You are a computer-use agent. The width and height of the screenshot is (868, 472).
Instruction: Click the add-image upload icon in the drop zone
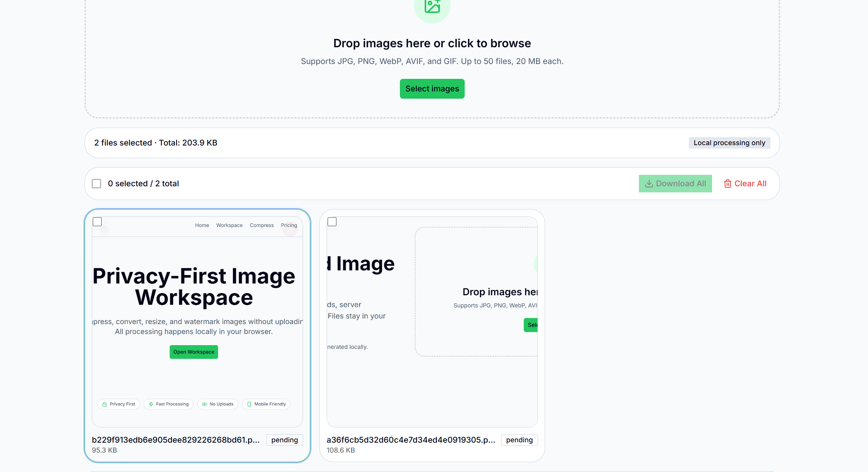432,6
